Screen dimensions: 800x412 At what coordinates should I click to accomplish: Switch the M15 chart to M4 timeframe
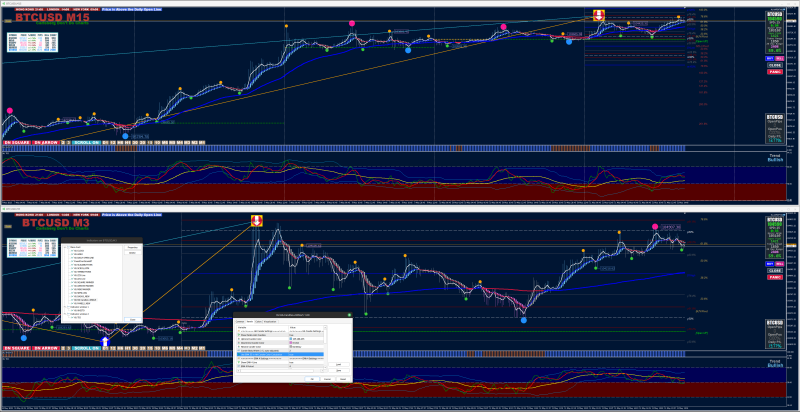[x=179, y=143]
